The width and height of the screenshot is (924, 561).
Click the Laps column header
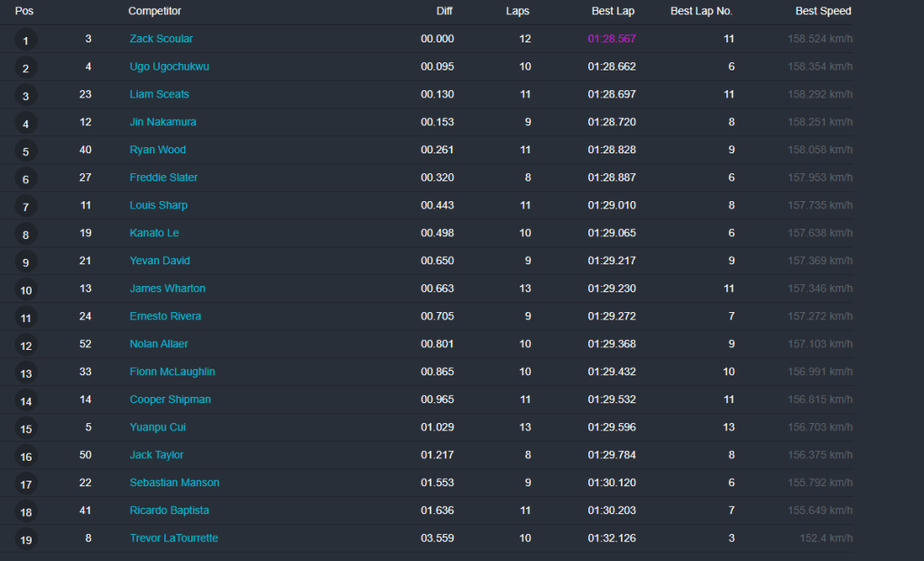point(518,12)
